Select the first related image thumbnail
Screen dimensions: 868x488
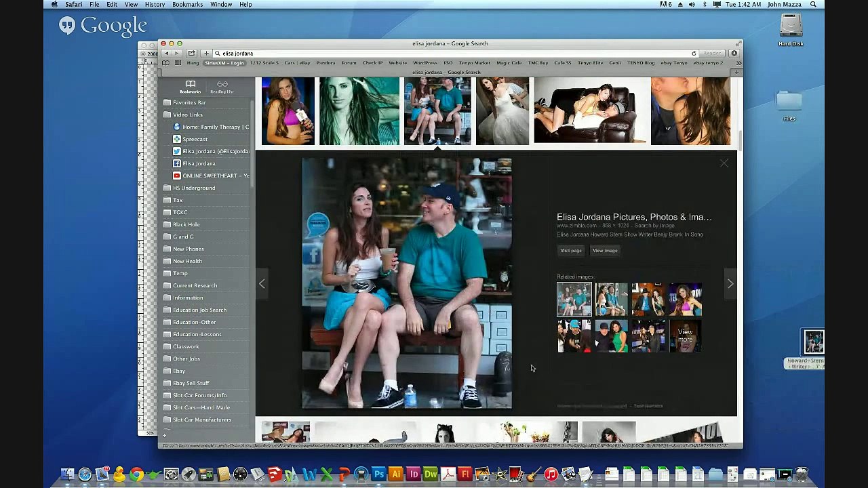click(574, 299)
